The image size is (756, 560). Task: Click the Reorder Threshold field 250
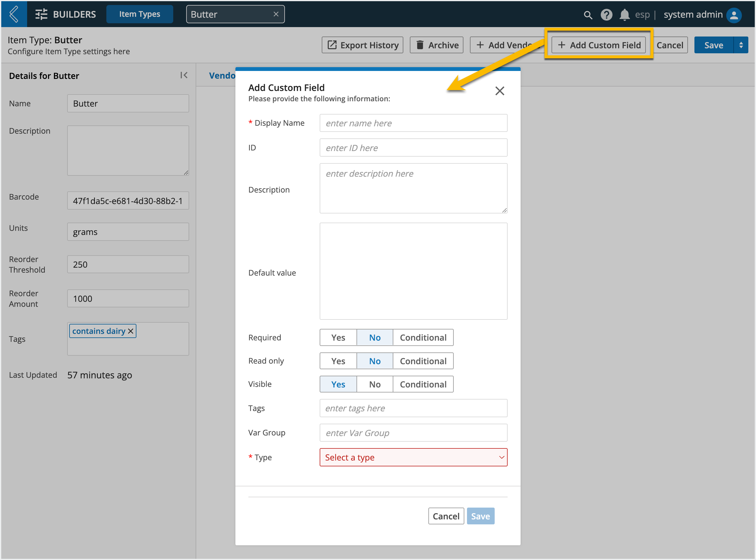(128, 264)
